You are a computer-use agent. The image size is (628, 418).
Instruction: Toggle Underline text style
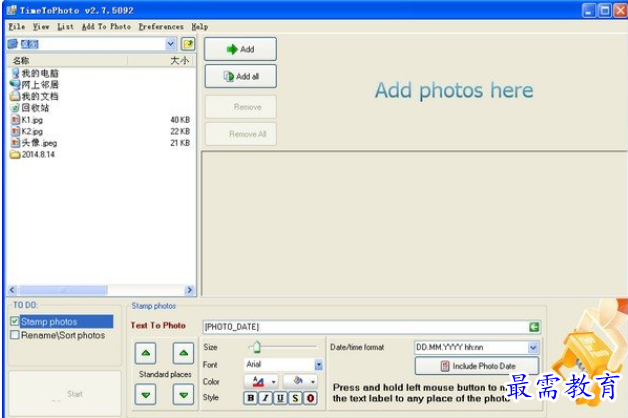[x=280, y=398]
